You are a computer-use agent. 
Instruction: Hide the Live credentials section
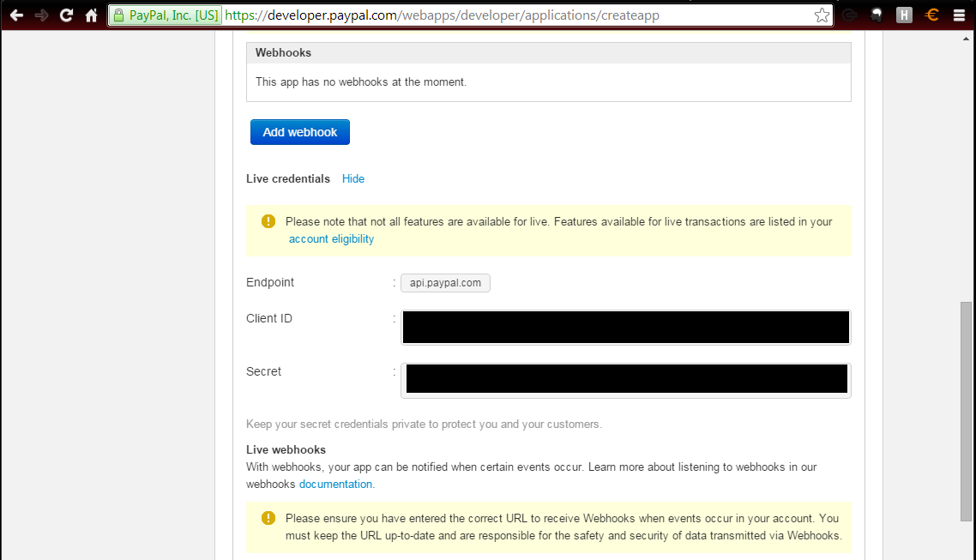[353, 178]
